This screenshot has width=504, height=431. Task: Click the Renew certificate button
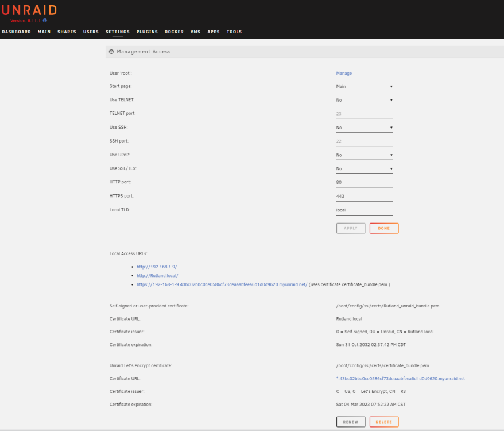[351, 422]
